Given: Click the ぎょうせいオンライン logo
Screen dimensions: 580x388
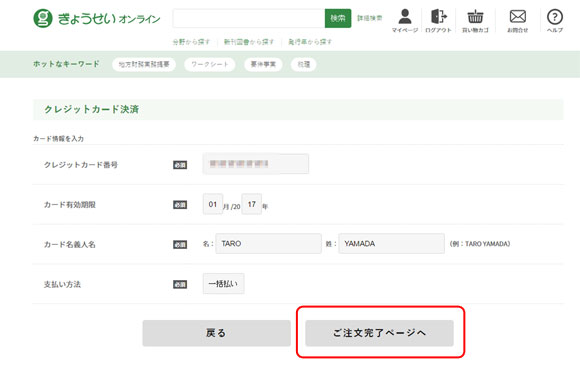Looking at the screenshot, I should (97, 18).
